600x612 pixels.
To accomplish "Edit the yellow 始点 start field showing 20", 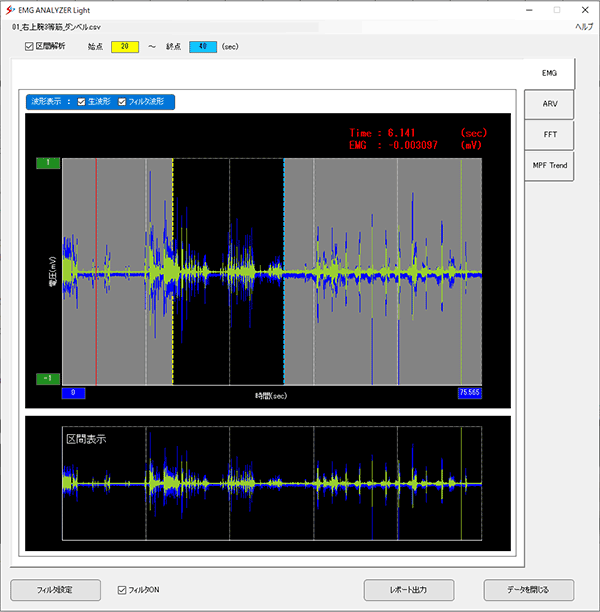I will pos(125,47).
